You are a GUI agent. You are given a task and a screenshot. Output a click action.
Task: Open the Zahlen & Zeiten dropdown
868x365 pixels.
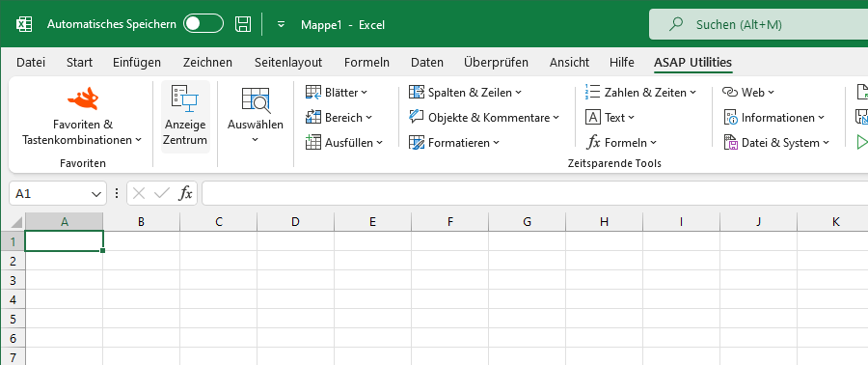pos(640,93)
